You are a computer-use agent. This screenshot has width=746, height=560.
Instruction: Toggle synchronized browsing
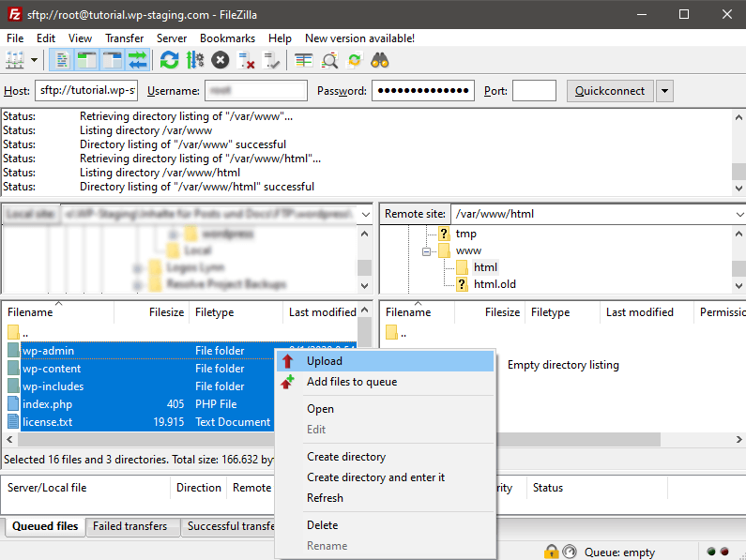(x=355, y=60)
